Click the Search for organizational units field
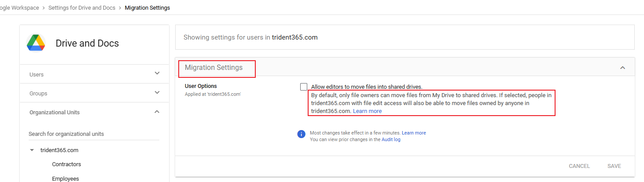This screenshot has width=644, height=182. 93,134
